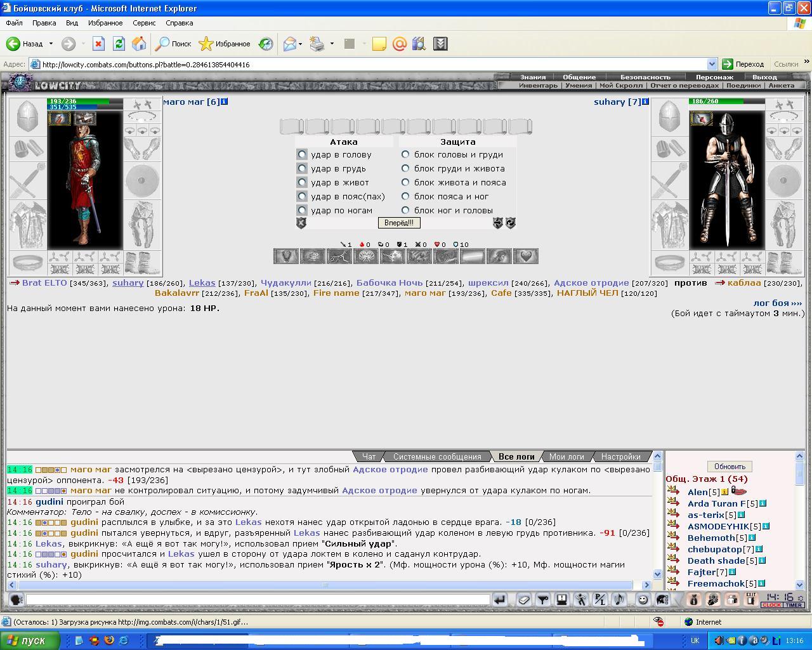812x650 pixels.
Task: Click the refresh shield icon beside Вперёд
Action: (510, 223)
